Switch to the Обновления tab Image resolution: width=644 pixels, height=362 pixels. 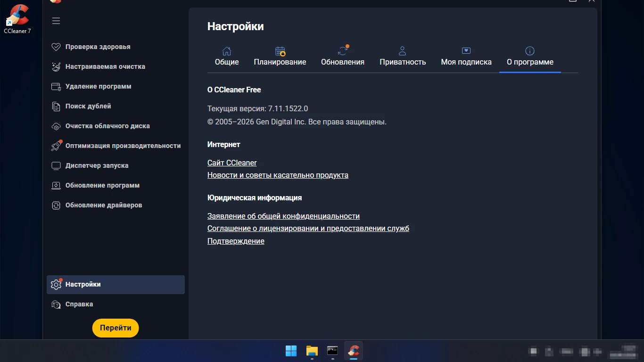(x=343, y=57)
